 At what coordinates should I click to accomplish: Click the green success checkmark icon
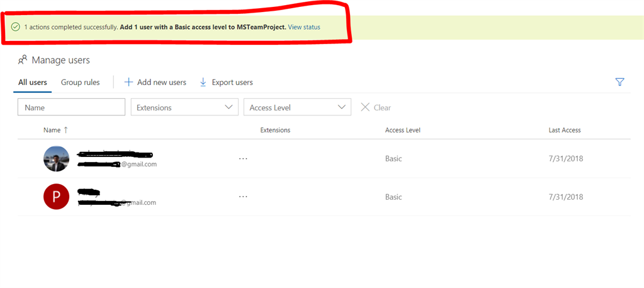[16, 27]
